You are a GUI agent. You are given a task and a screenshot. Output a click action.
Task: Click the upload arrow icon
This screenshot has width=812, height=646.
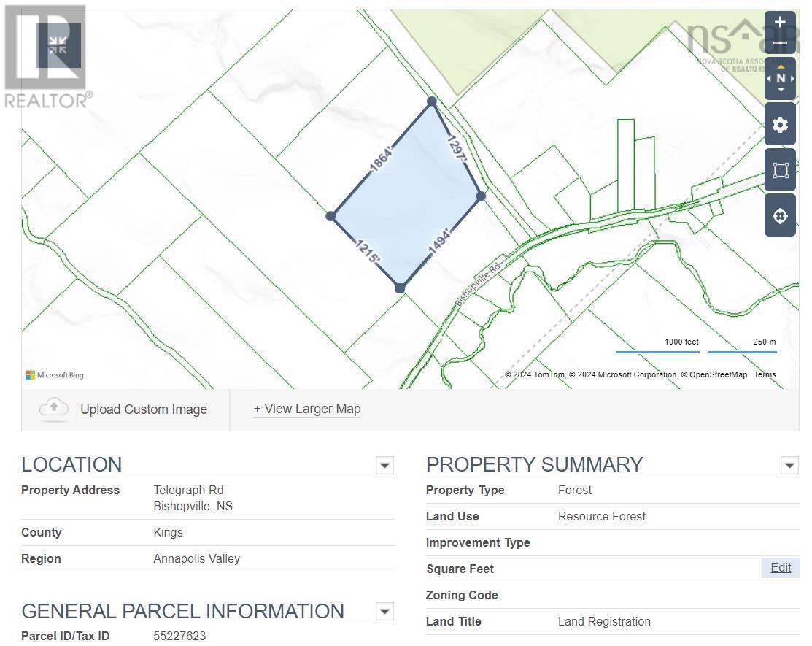coord(53,407)
